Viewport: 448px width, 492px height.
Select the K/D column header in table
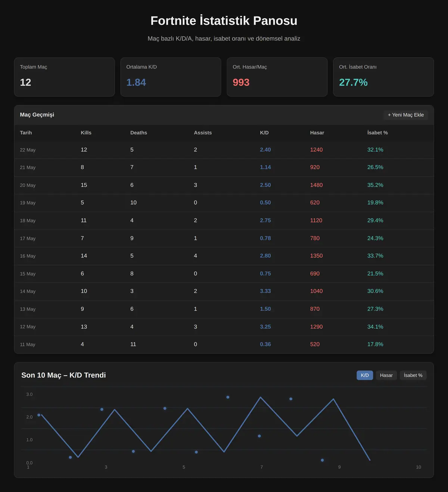tap(264, 133)
